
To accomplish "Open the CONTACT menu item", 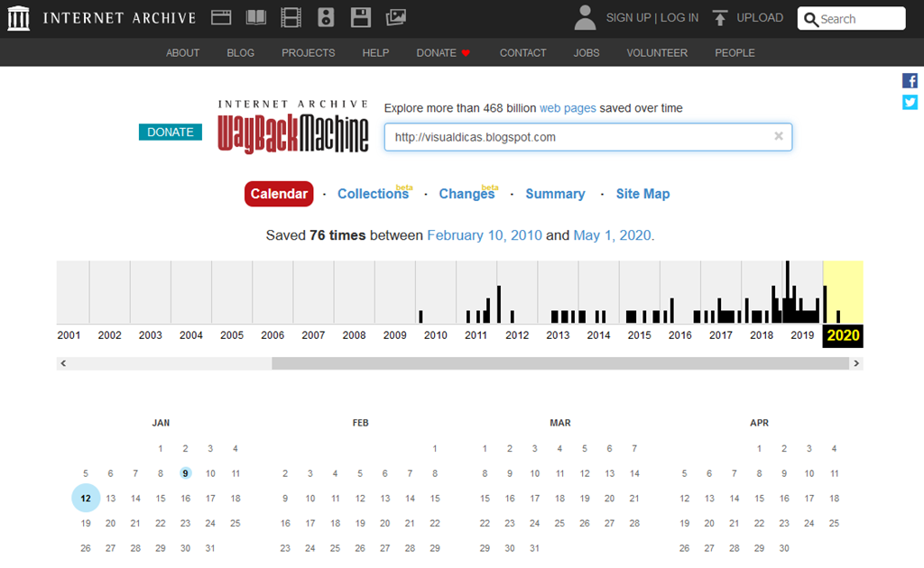I will tap(522, 53).
